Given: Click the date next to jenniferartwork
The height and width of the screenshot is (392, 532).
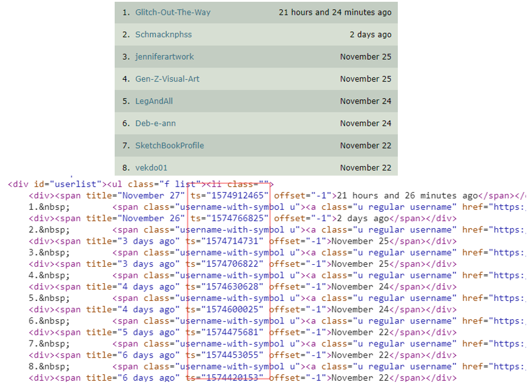Looking at the screenshot, I should coord(365,57).
